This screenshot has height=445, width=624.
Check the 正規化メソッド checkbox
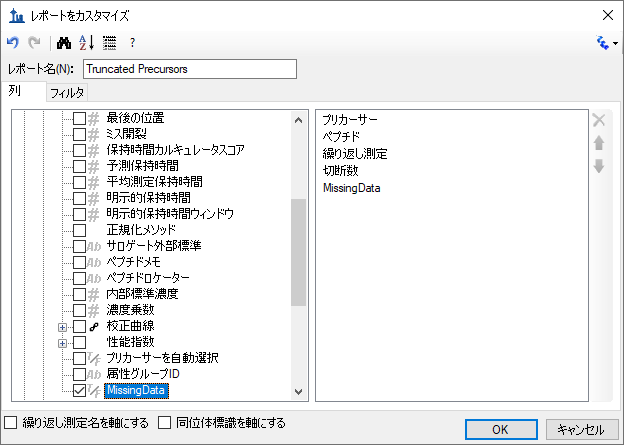tap(80, 230)
